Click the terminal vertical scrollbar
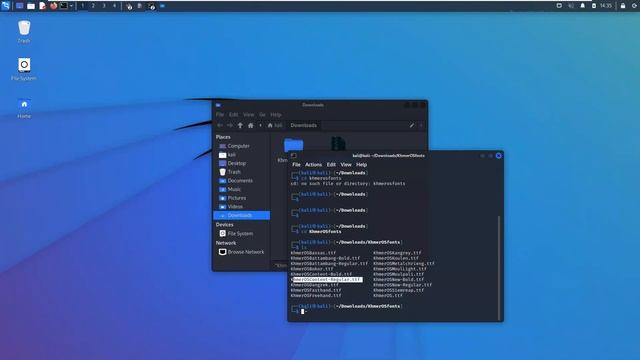Screen dimensions: 640x360 pyautogui.click(x=499, y=268)
